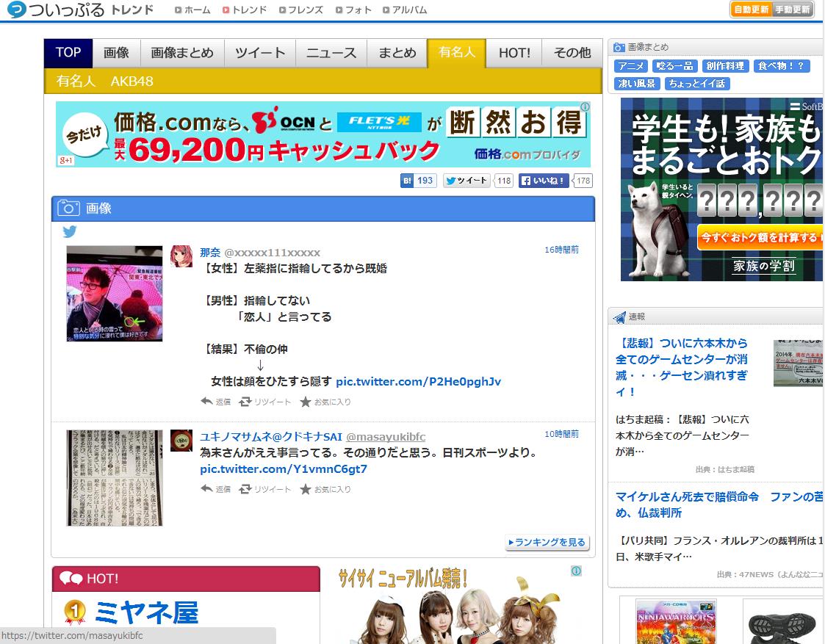This screenshot has height=644, width=825.
Task: Click the 速報 paper plane icon
Action: tap(620, 317)
